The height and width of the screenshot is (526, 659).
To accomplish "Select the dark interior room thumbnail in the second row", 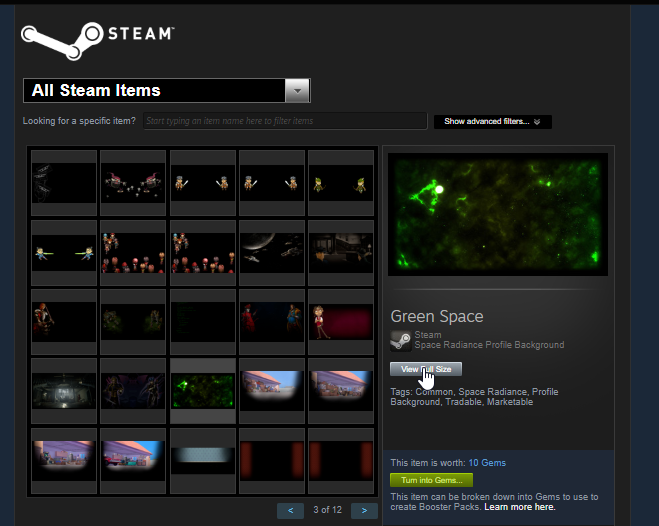I will click(x=341, y=252).
